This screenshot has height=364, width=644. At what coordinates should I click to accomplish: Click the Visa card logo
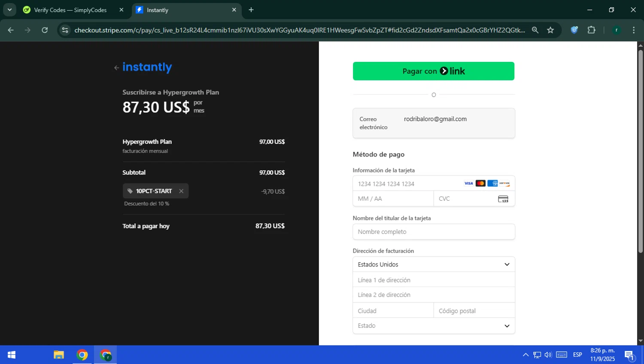468,184
